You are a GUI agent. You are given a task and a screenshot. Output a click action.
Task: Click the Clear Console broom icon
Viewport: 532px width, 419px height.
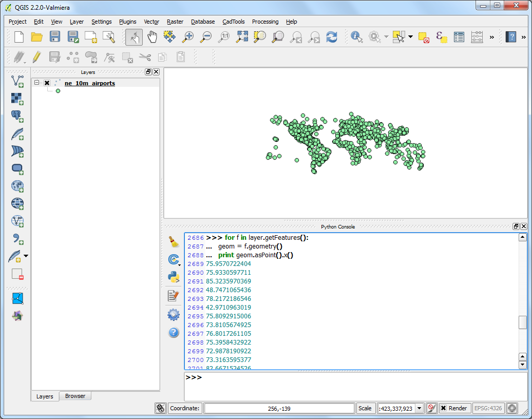pyautogui.click(x=174, y=241)
